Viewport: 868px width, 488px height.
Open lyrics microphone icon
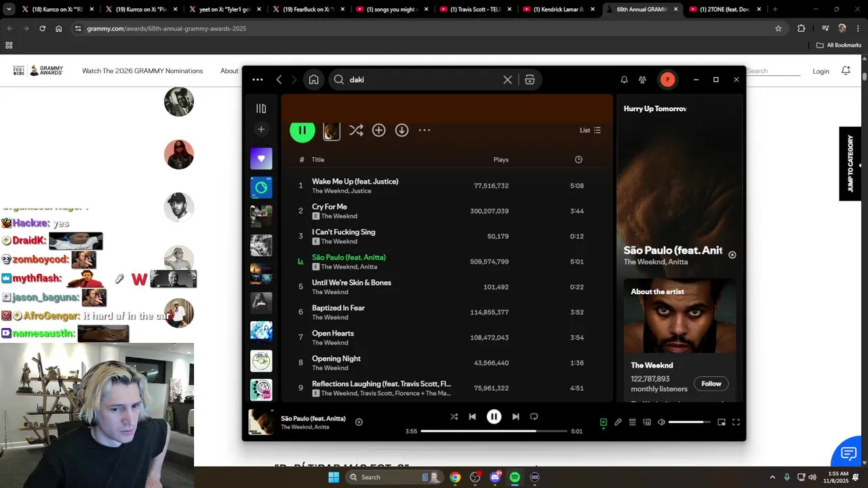(x=618, y=422)
